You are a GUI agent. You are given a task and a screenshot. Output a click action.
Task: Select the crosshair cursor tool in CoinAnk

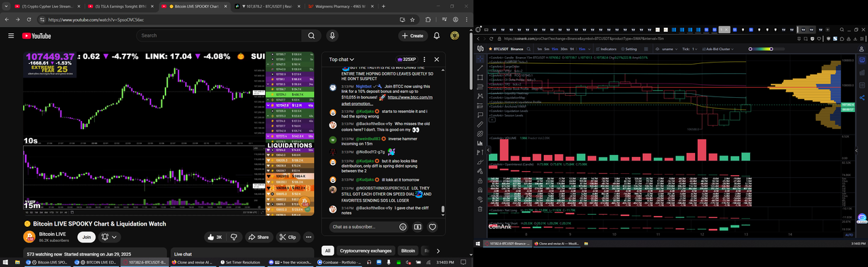click(480, 58)
